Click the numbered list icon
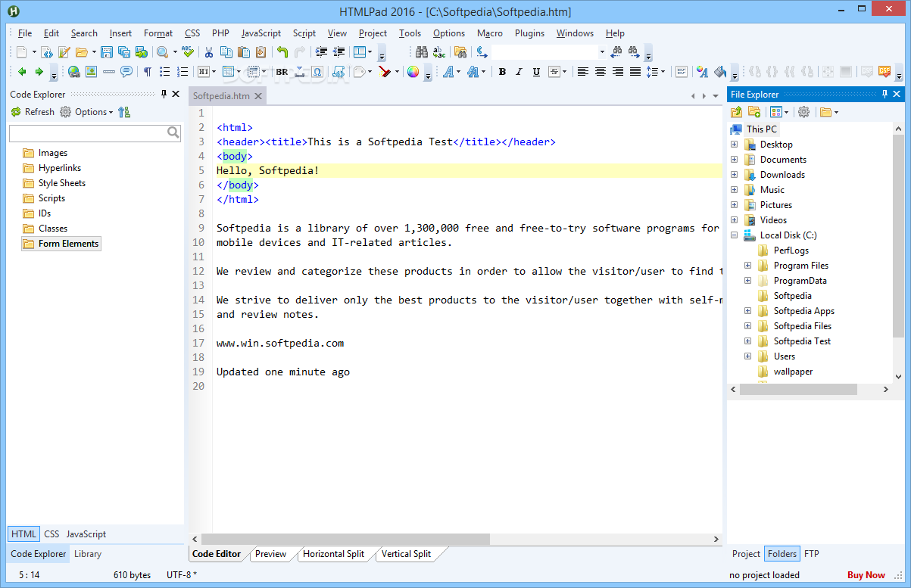Image resolution: width=911 pixels, height=588 pixels. tap(183, 72)
